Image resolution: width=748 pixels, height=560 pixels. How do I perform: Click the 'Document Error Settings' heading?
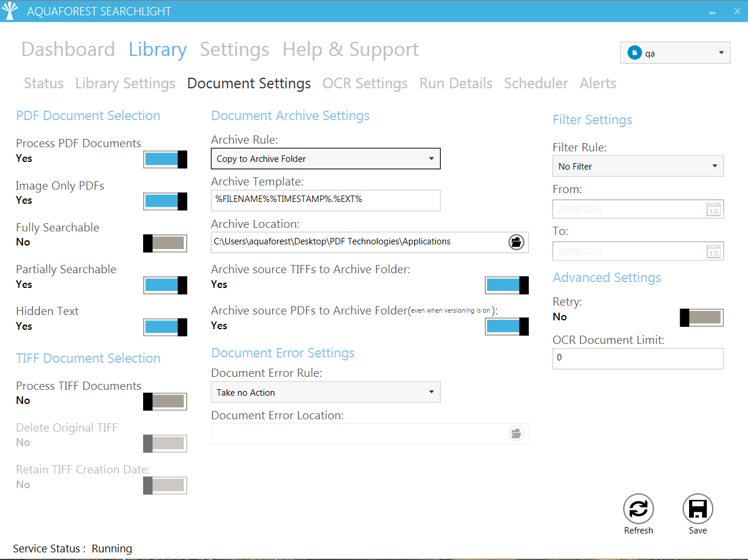283,353
